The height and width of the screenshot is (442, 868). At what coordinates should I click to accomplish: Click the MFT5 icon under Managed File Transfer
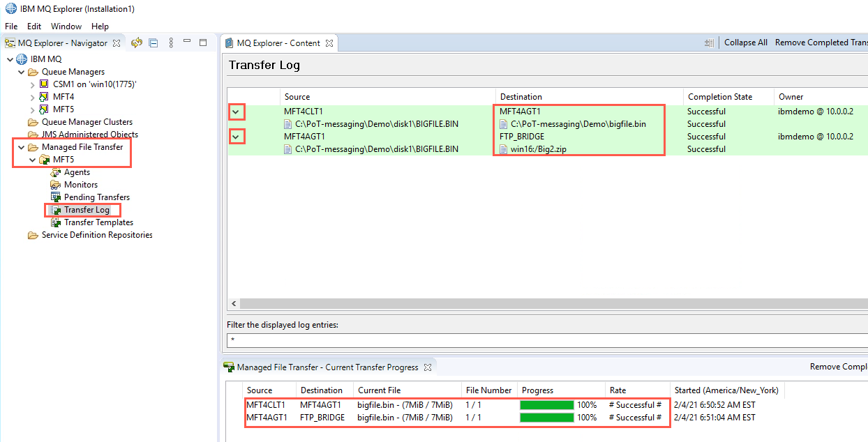(45, 160)
